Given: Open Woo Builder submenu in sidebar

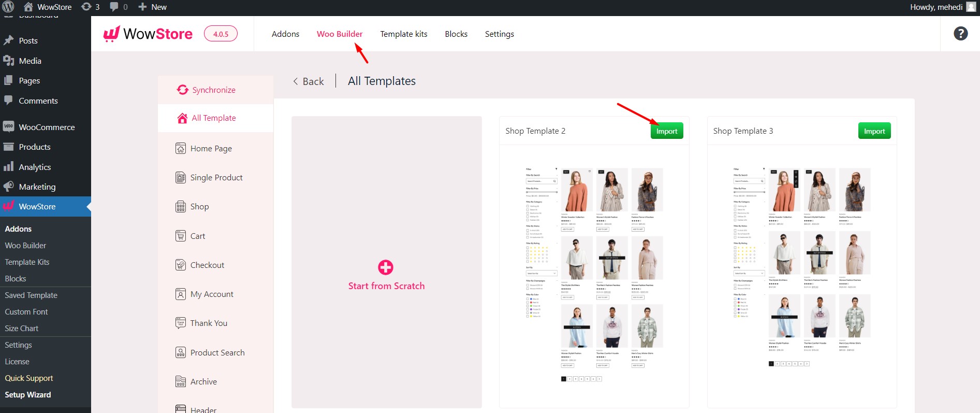Looking at the screenshot, I should 25,245.
